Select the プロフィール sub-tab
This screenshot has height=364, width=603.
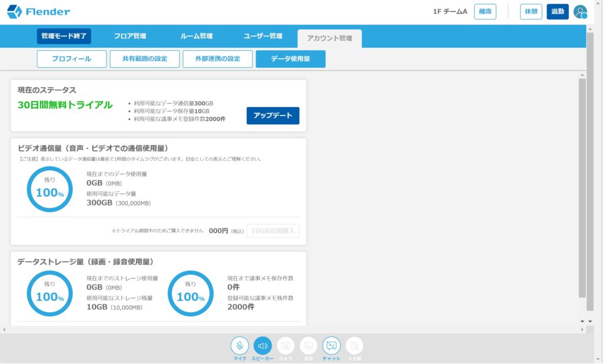coord(72,59)
